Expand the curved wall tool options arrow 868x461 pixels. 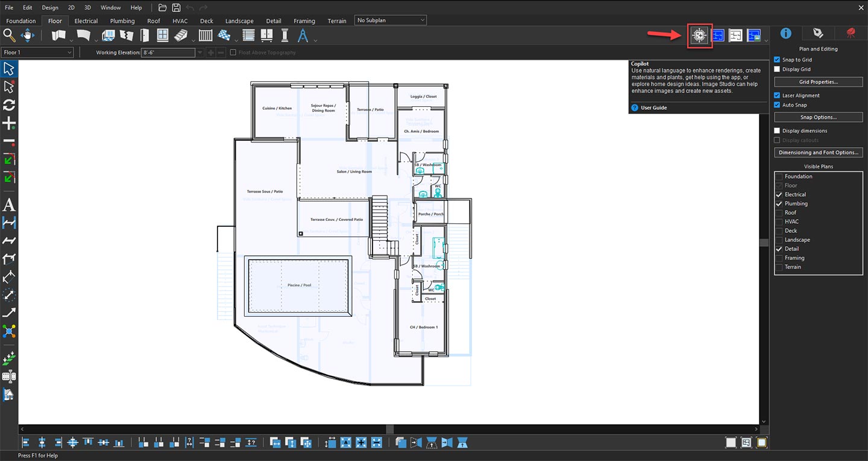[x=96, y=40]
